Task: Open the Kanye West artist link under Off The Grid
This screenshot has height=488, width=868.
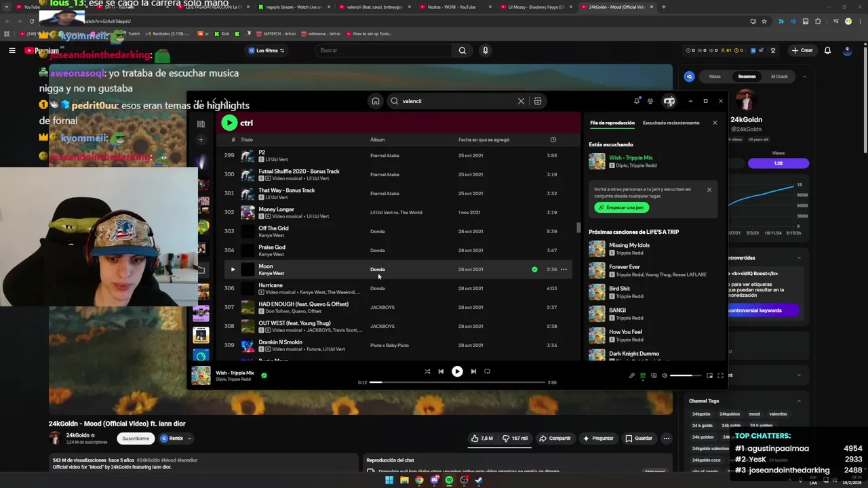Action: 271,235
